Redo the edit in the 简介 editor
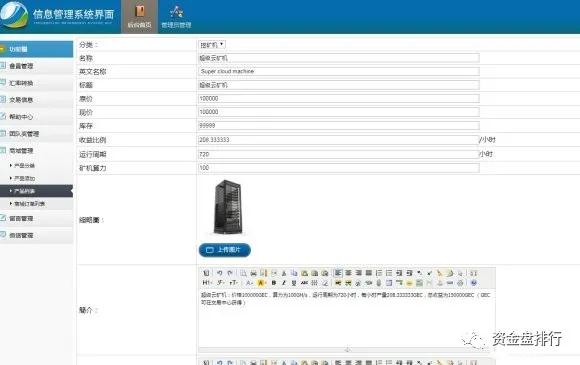This screenshot has width=580, height=365. tap(230, 273)
